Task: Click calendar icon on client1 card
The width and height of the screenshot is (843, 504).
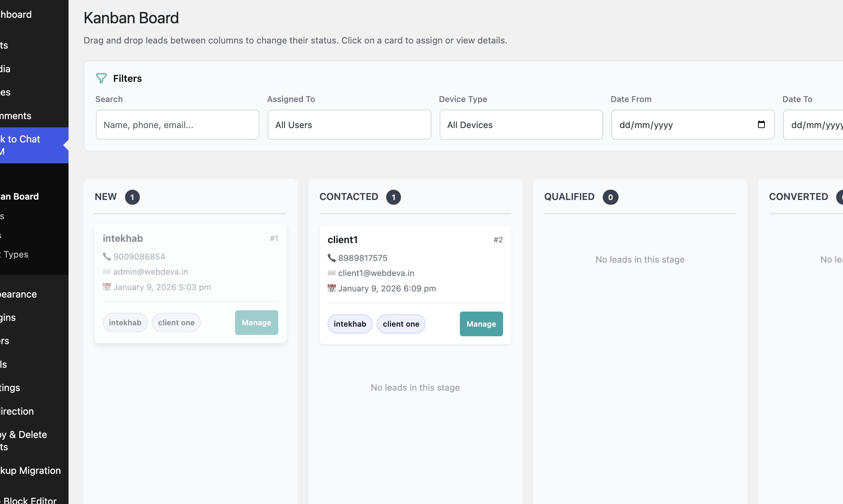Action: pyautogui.click(x=331, y=288)
